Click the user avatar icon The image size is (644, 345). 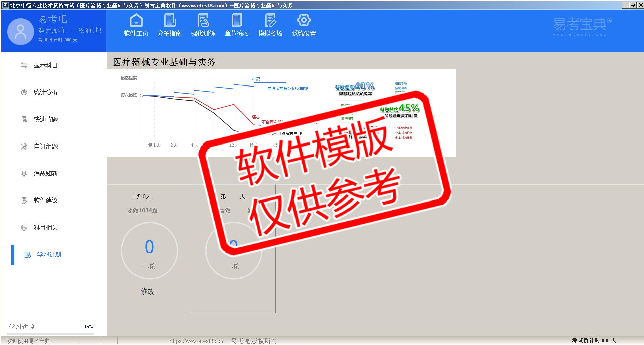tap(20, 32)
